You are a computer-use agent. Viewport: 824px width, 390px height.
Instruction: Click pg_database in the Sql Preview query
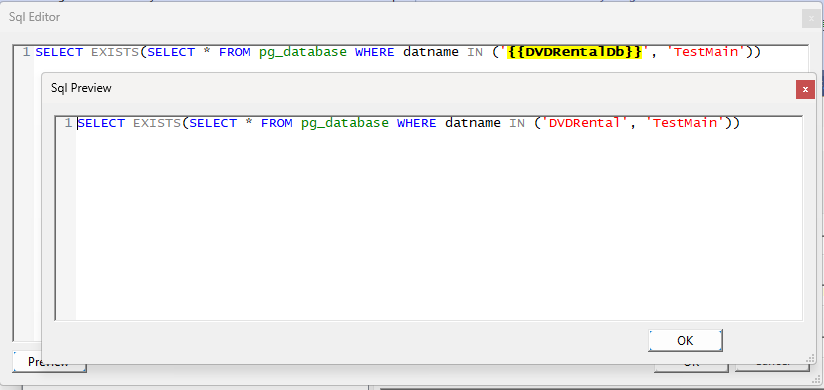[345, 123]
